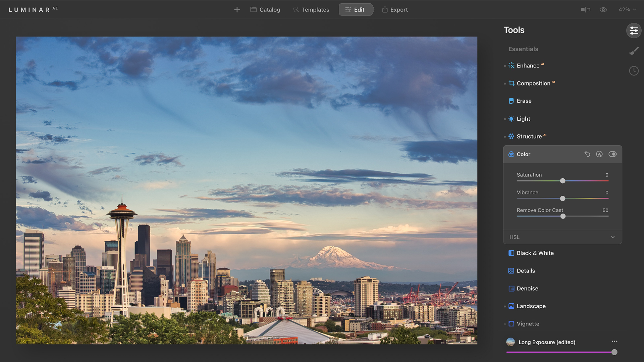
Task: Click the Vibrance value 0
Action: click(x=607, y=193)
